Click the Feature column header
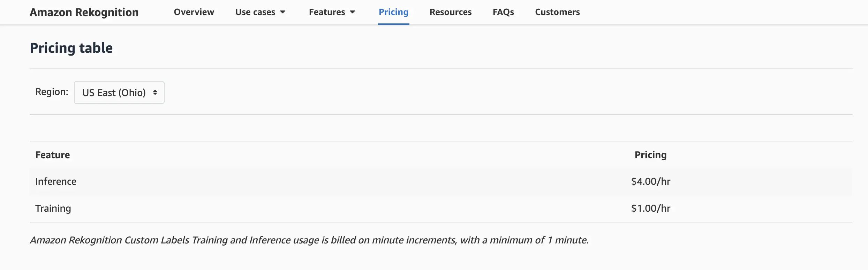This screenshot has width=868, height=270. (53, 155)
